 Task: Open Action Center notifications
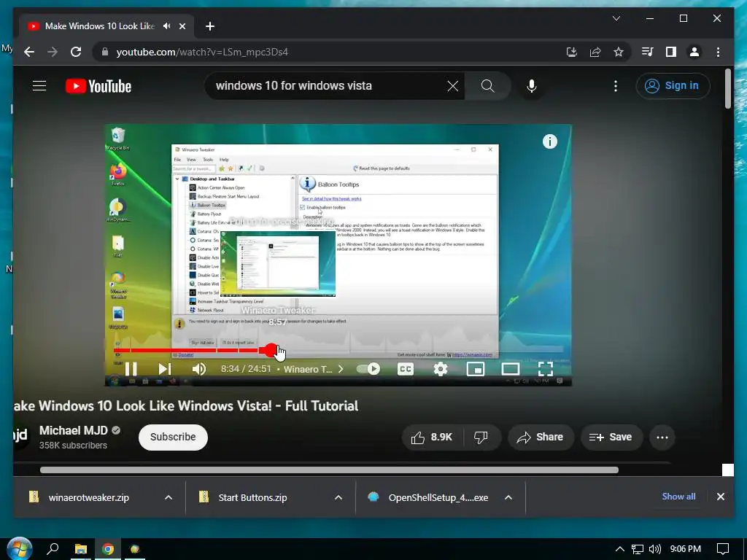[x=723, y=549]
